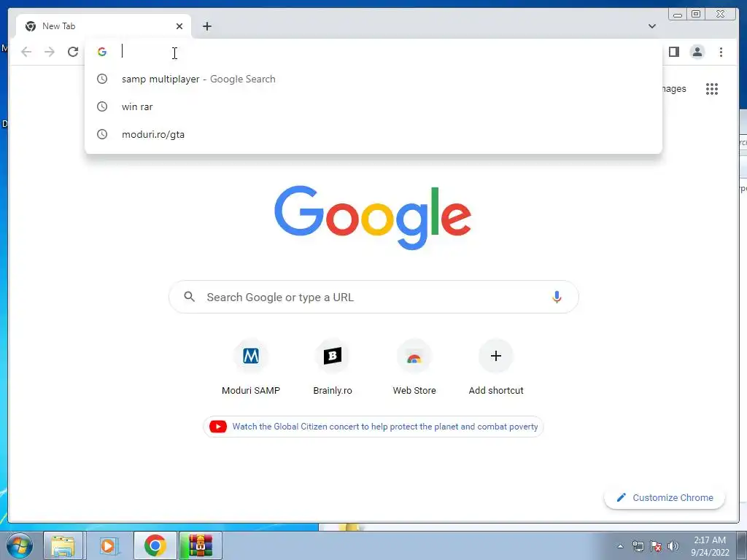This screenshot has height=560, width=747.
Task: Open a new tab with plus button
Action: 206,26
